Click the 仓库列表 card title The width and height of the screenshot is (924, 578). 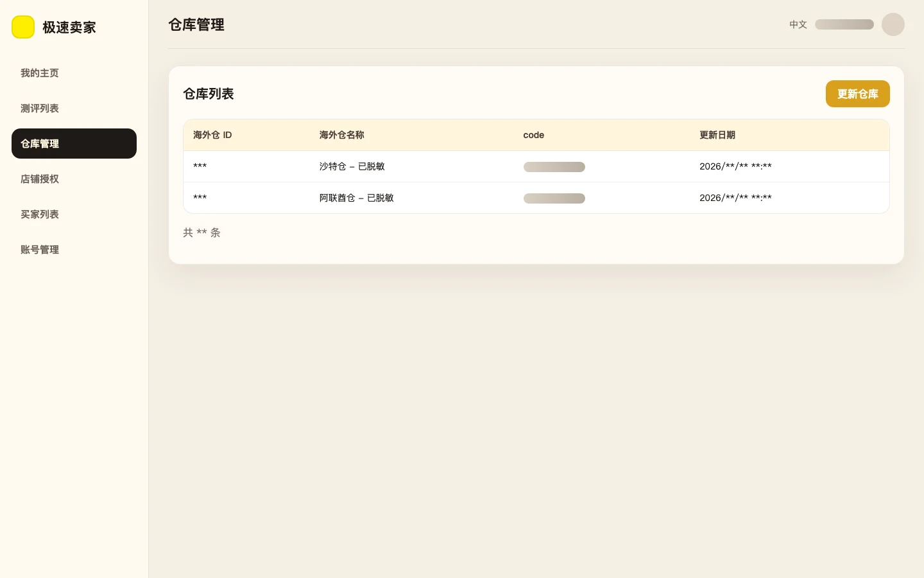point(209,94)
